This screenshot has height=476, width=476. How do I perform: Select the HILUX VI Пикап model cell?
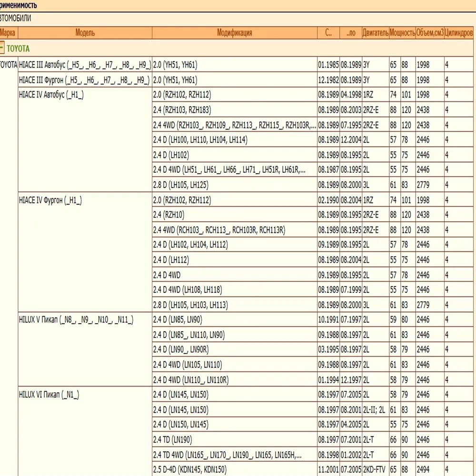click(x=49, y=395)
